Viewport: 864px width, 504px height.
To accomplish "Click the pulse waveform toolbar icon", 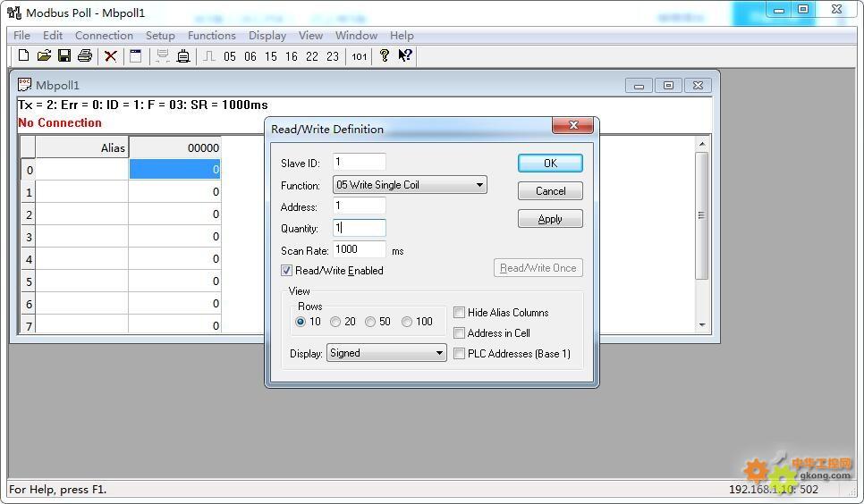I will point(208,56).
